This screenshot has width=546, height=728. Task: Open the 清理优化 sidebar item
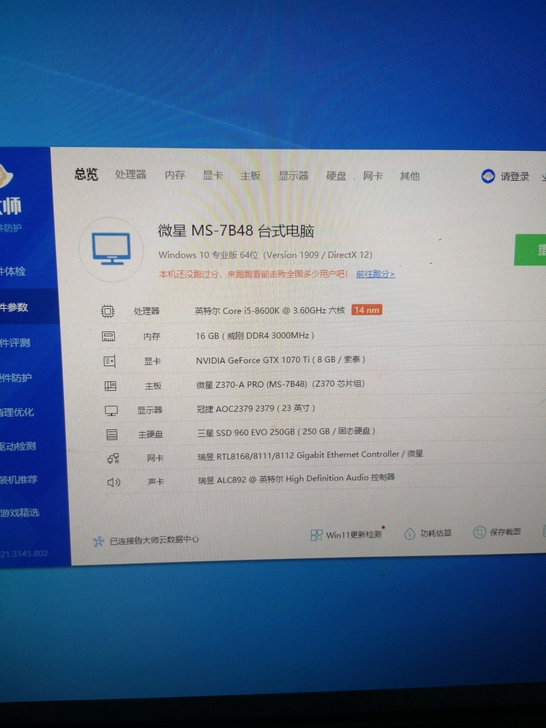[x=17, y=412]
